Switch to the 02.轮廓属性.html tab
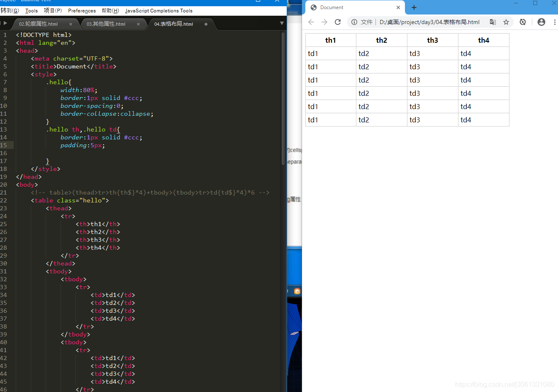Image resolution: width=558 pixels, height=392 pixels. point(38,24)
